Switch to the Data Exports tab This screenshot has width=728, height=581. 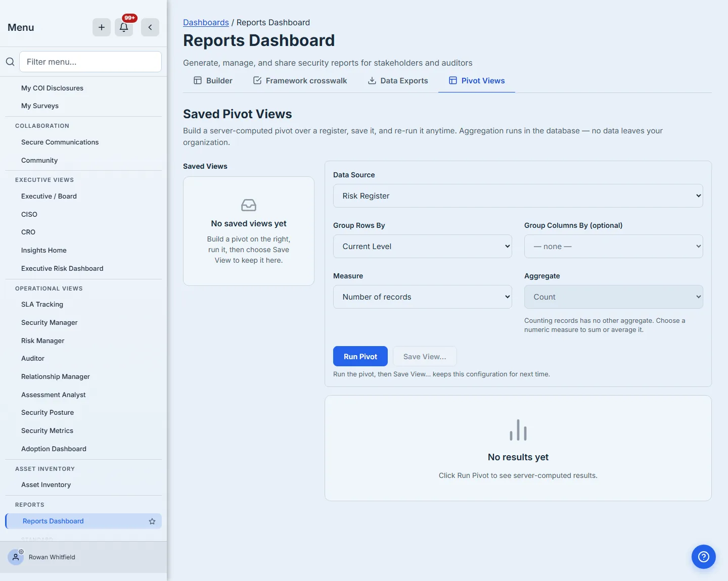click(x=398, y=81)
